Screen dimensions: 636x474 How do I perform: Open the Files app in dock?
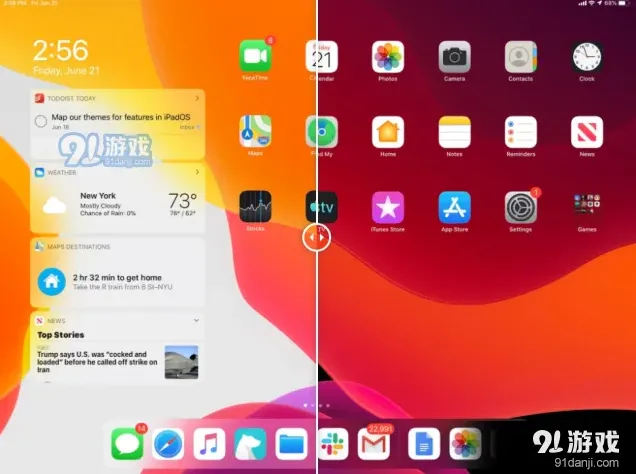[291, 444]
